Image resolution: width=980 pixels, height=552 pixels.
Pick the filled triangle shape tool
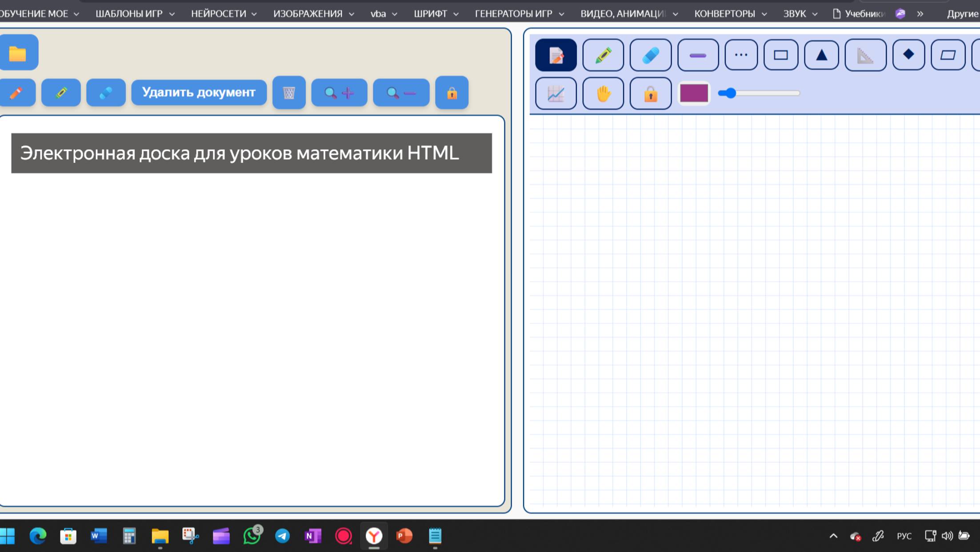click(821, 55)
